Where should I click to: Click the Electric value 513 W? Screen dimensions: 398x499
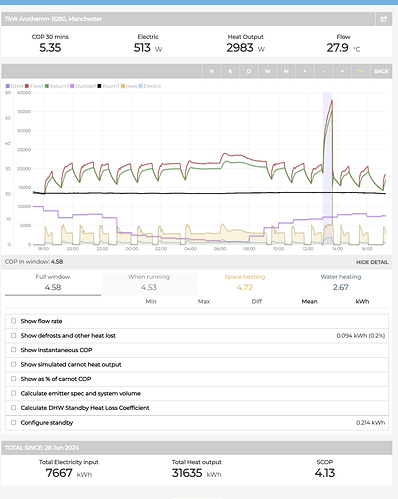[148, 48]
